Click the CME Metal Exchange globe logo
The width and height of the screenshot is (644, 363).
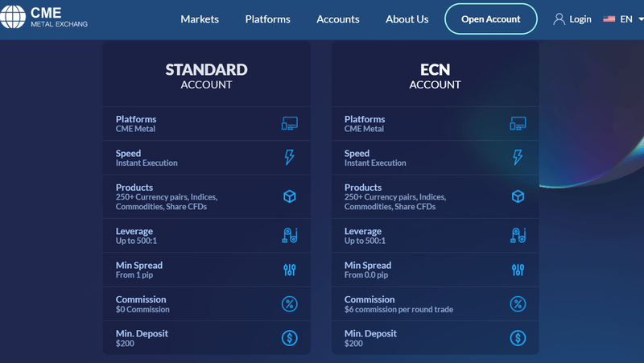coord(13,17)
